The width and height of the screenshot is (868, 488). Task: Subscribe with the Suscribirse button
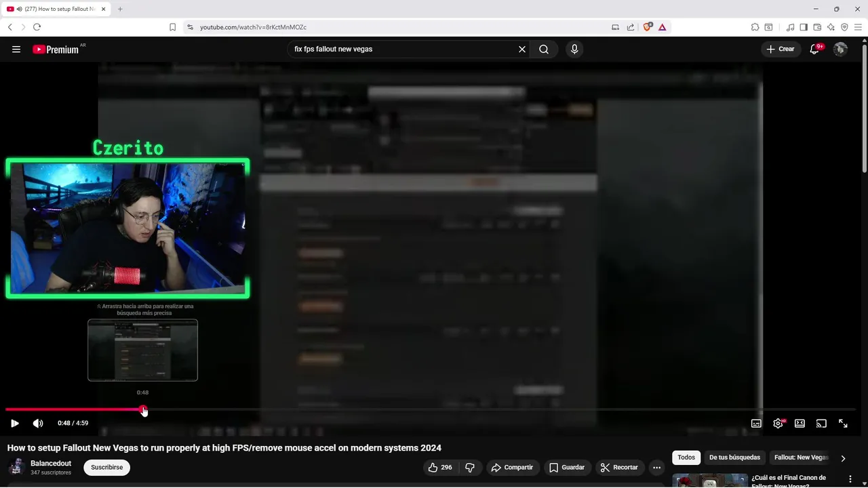click(106, 467)
